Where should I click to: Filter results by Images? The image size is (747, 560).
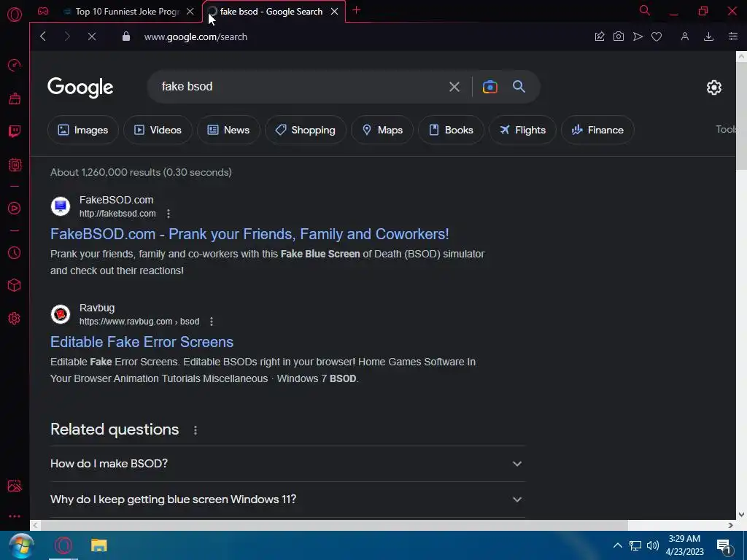[83, 130]
